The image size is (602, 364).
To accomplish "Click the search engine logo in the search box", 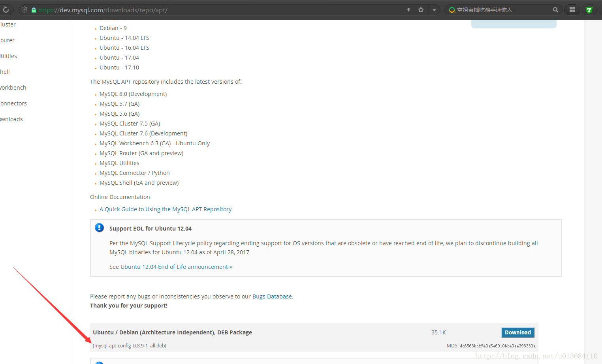I will (452, 10).
